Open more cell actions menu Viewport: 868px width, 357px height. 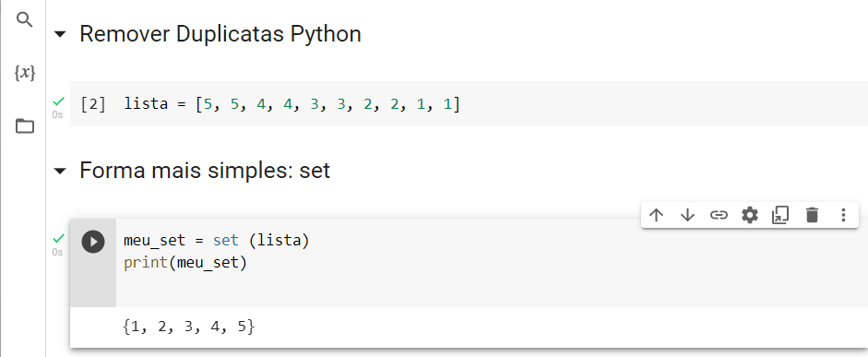tap(843, 215)
